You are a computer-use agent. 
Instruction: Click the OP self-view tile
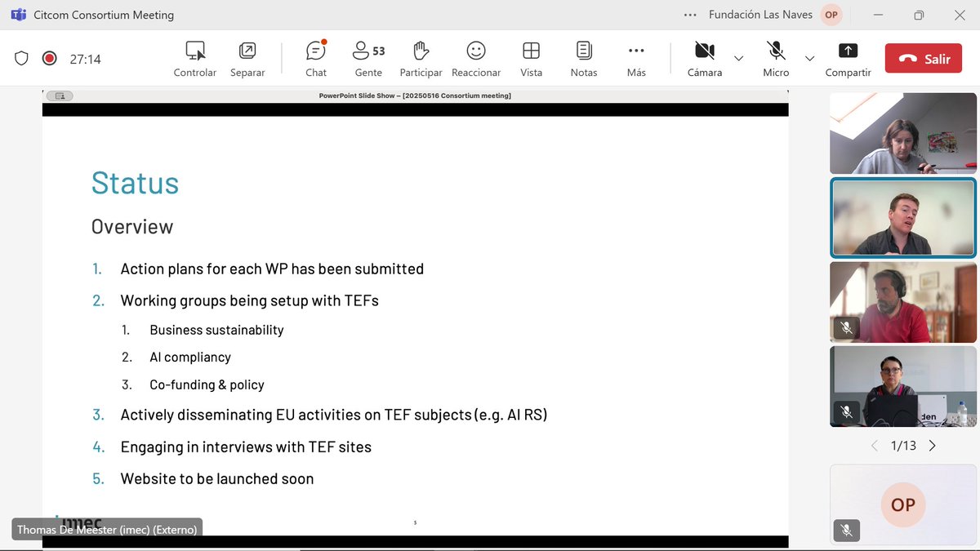[902, 504]
